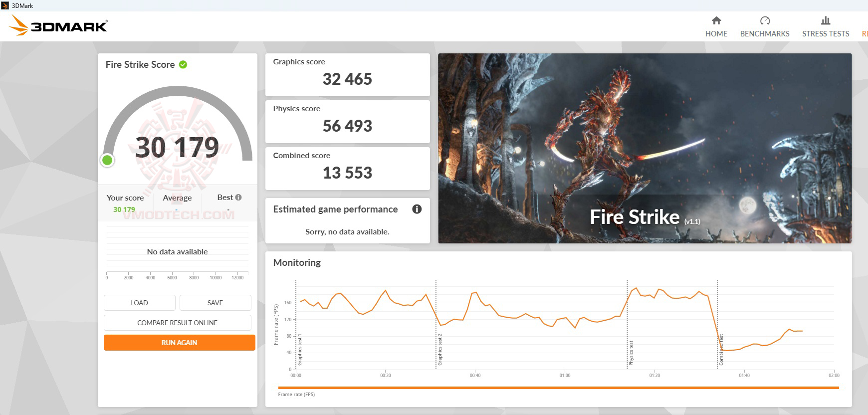Click the Best label
Image resolution: width=868 pixels, height=415 pixels.
(225, 197)
